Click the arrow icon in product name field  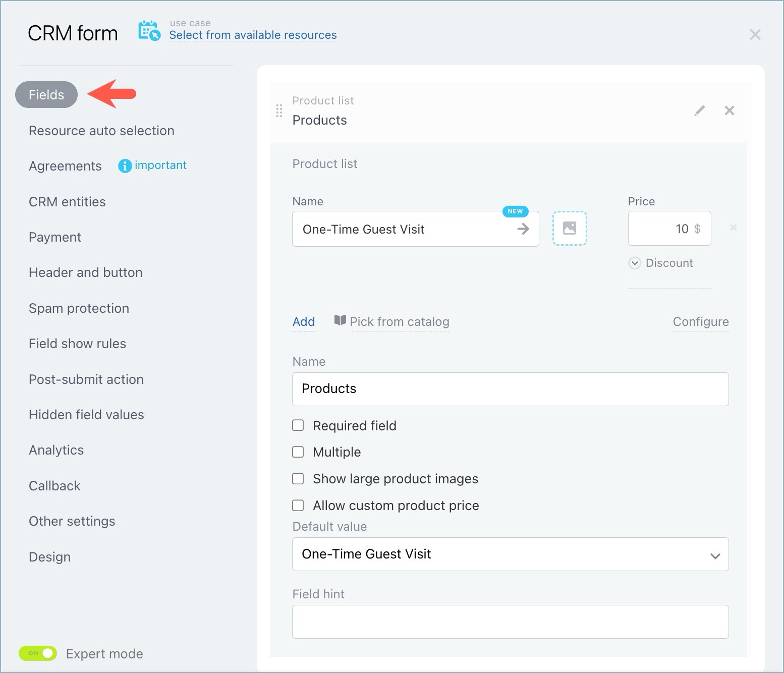[x=523, y=229]
